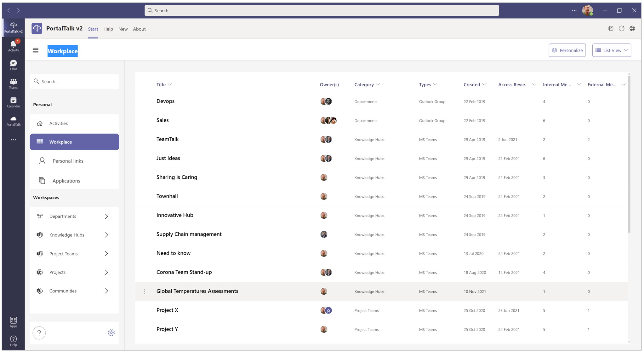Open the sidebar settings gear
The width and height of the screenshot is (644, 352).
click(111, 332)
